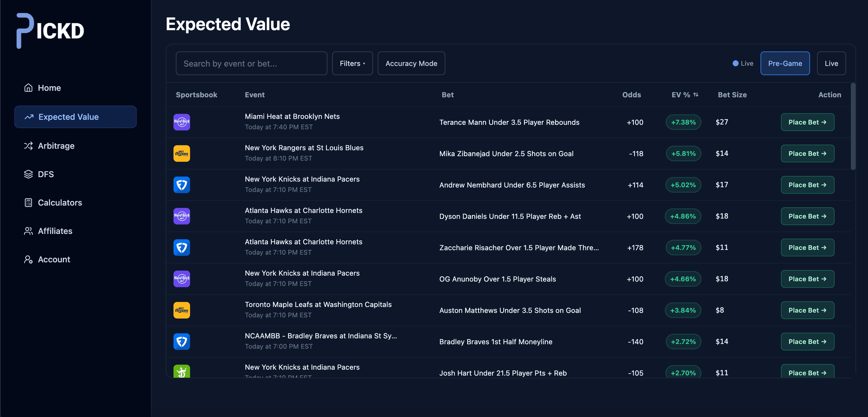868x417 pixels.
Task: Select the Arbitrage tool in sidebar
Action: tap(56, 146)
